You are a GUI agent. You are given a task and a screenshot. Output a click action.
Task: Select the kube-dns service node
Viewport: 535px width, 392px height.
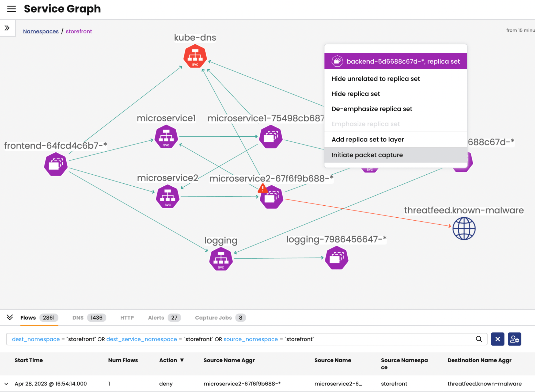pyautogui.click(x=195, y=56)
